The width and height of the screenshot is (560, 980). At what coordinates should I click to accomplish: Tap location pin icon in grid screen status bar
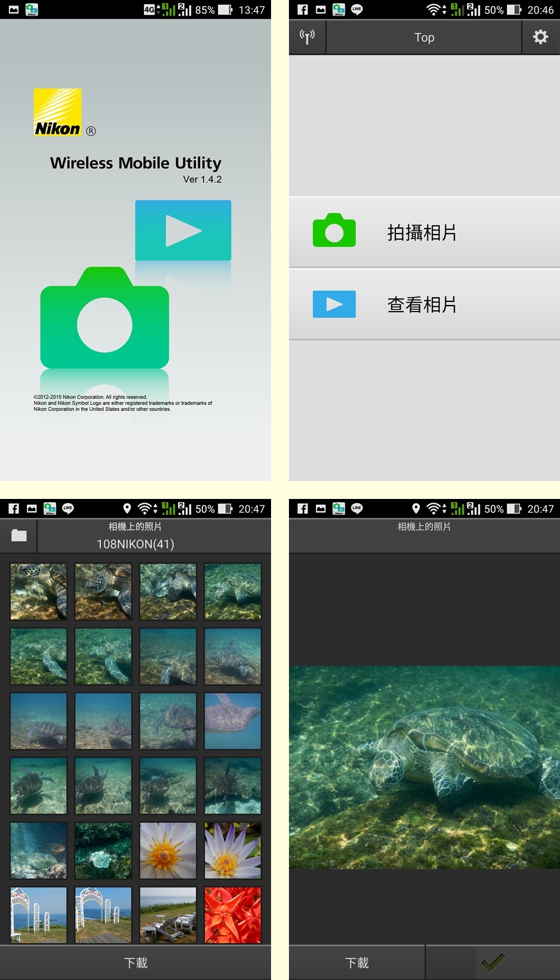click(127, 509)
